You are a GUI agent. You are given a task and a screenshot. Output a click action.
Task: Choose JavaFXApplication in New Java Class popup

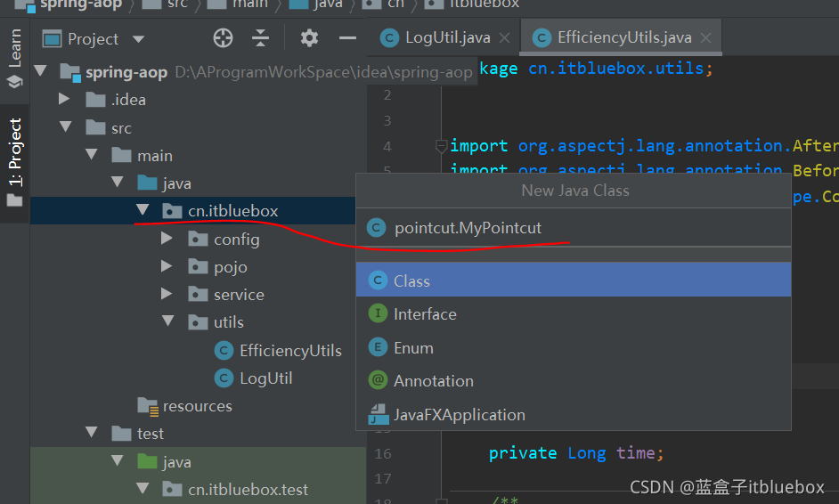(573, 414)
